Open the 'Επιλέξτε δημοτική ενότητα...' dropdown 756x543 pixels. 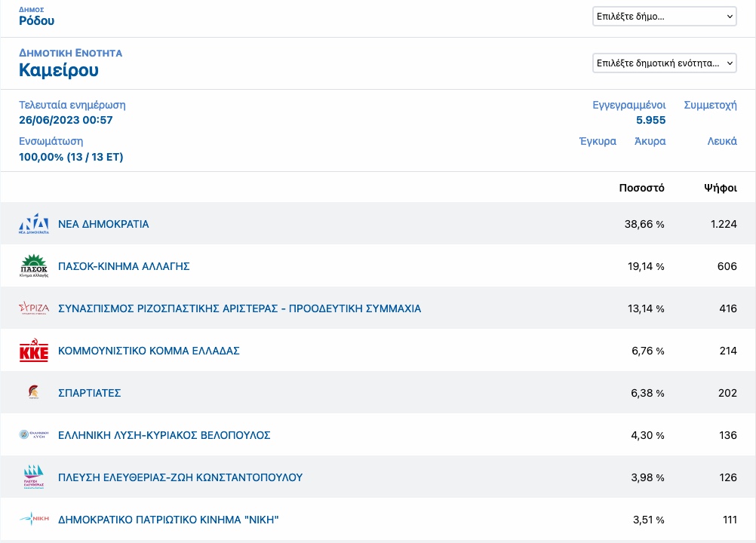click(x=665, y=63)
